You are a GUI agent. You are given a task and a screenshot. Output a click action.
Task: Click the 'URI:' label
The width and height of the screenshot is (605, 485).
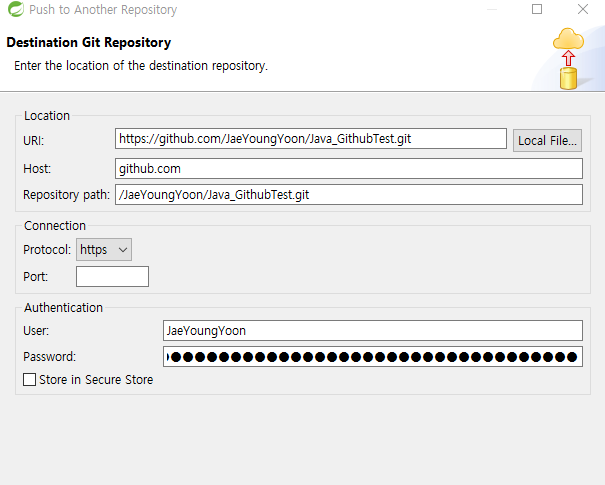coord(34,141)
